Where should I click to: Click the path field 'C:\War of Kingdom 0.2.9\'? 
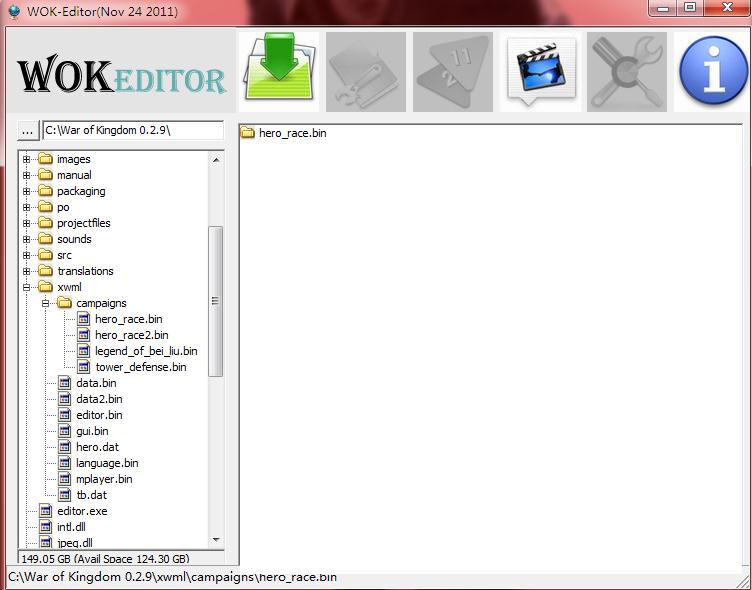[x=133, y=130]
